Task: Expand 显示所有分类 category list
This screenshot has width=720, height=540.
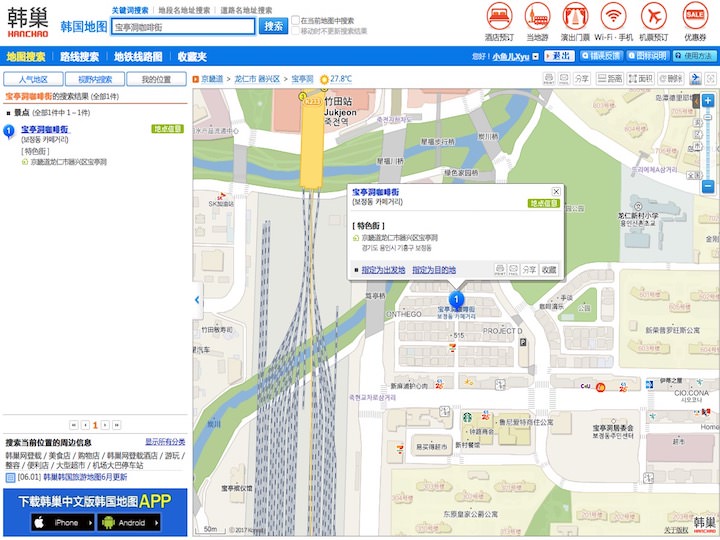Action: [165, 441]
